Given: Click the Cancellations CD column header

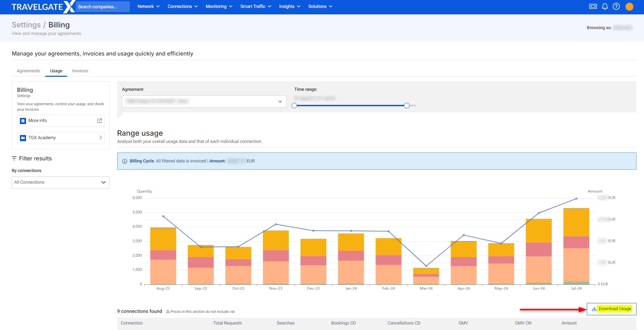Looking at the screenshot, I should click(x=404, y=323).
